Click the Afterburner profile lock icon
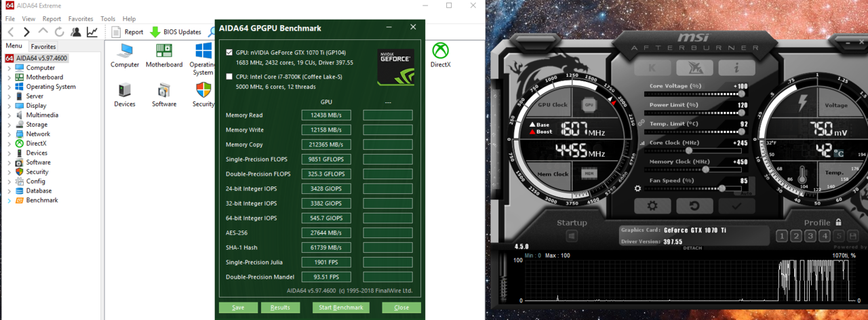This screenshot has width=868, height=320. click(838, 222)
